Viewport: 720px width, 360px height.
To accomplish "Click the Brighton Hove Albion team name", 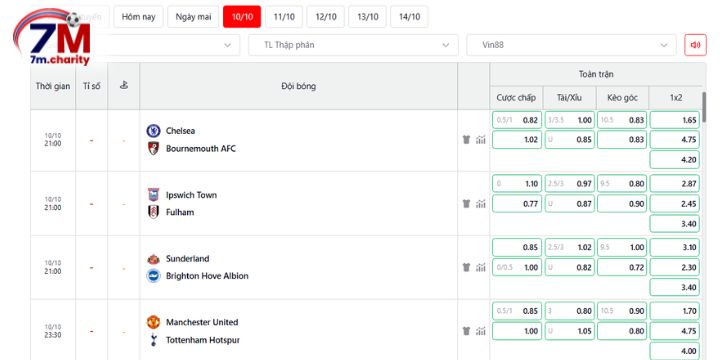I will 207,276.
